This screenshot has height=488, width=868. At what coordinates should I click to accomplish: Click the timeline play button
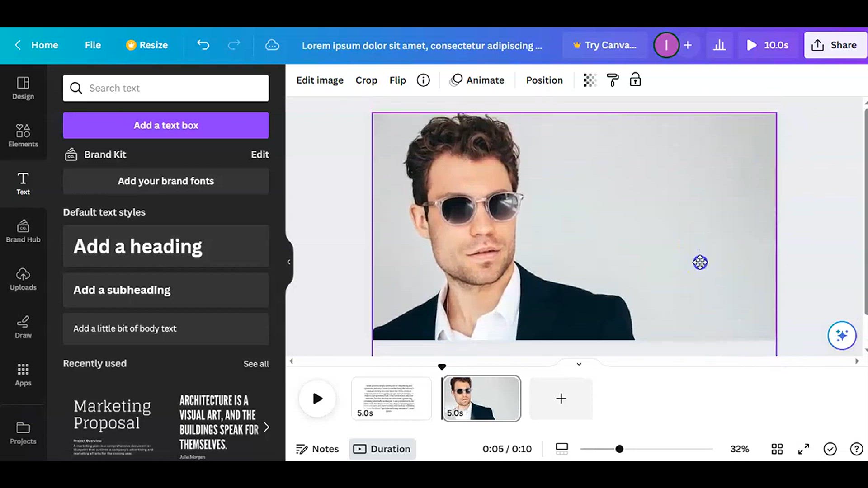[317, 399]
